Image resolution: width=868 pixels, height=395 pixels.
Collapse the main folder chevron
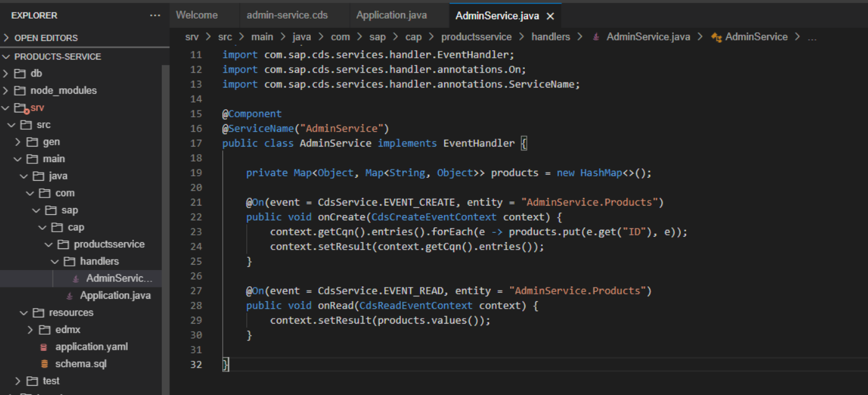coord(18,159)
